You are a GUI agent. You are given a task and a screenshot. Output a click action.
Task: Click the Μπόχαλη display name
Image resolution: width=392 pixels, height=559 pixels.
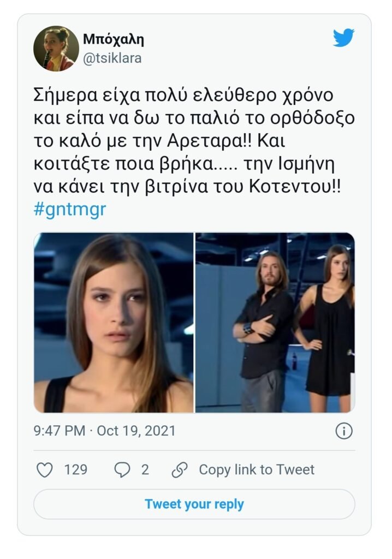(x=114, y=39)
